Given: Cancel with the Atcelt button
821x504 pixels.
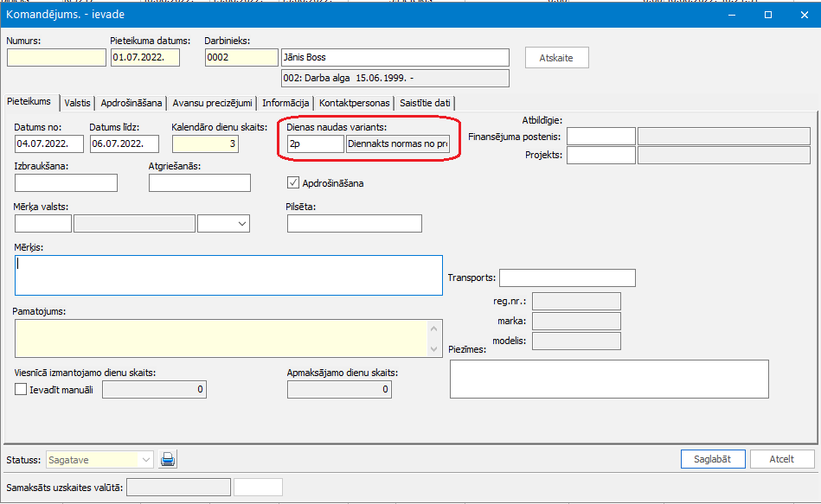Looking at the screenshot, I should tap(782, 459).
